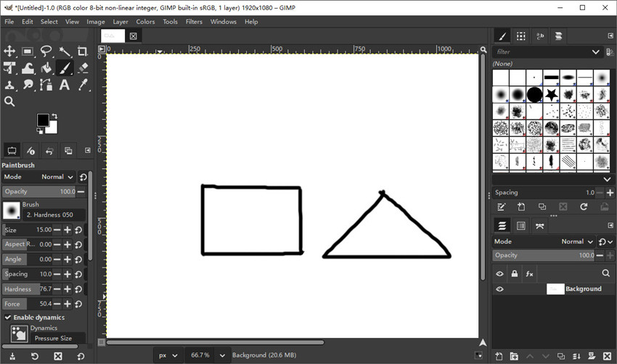
Task: Select the Warp Transform tool
Action: (x=28, y=68)
